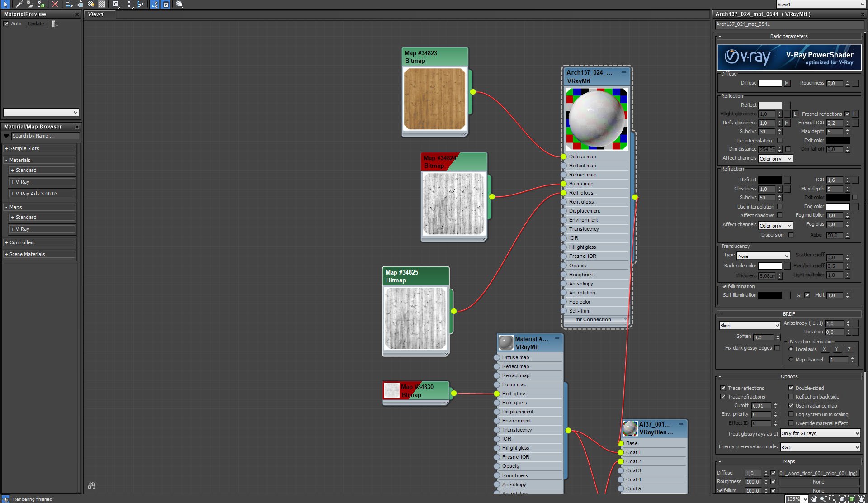The height and width of the screenshot is (503, 868).
Task: Click Search by Name field
Action: [45, 136]
